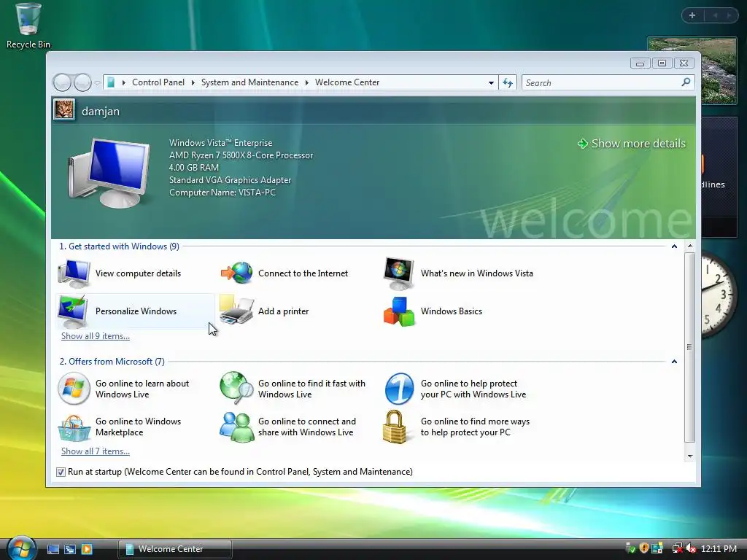The height and width of the screenshot is (560, 747).
Task: Click Show more details link
Action: tap(631, 144)
